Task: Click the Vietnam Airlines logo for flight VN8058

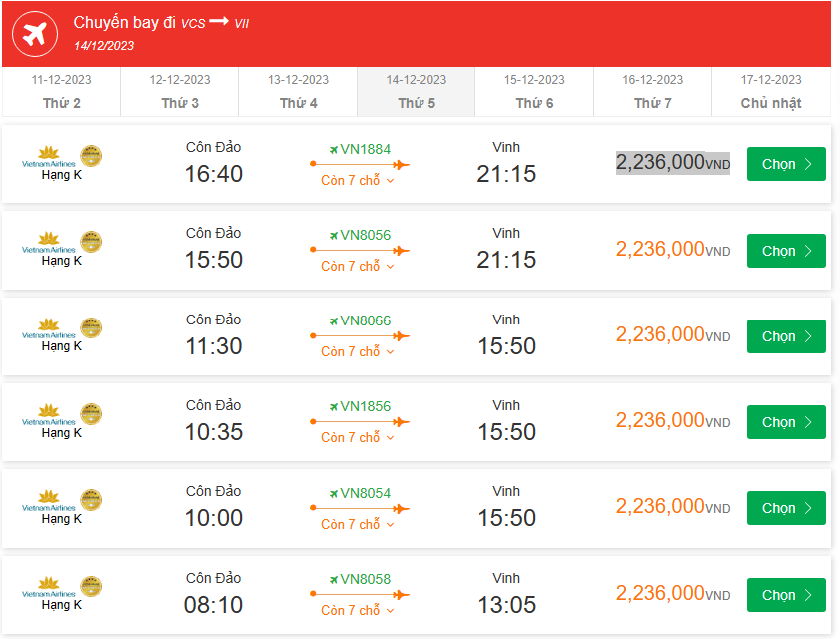Action: point(49,586)
